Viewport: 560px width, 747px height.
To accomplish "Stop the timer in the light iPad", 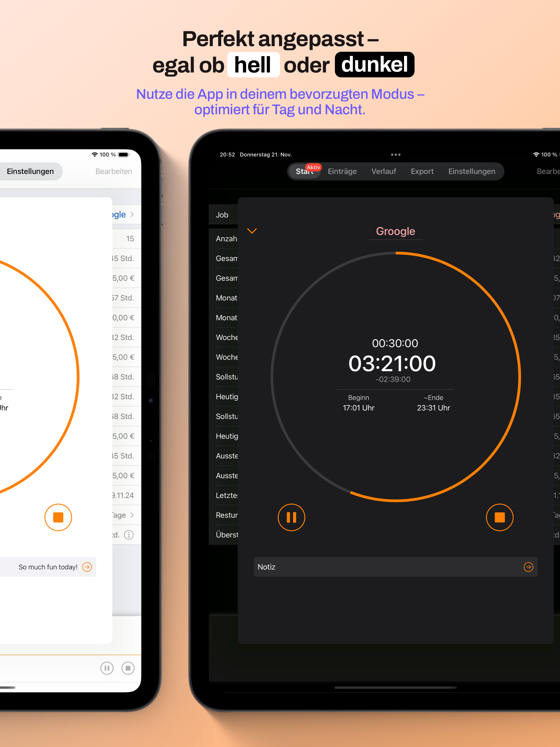I will [58, 517].
